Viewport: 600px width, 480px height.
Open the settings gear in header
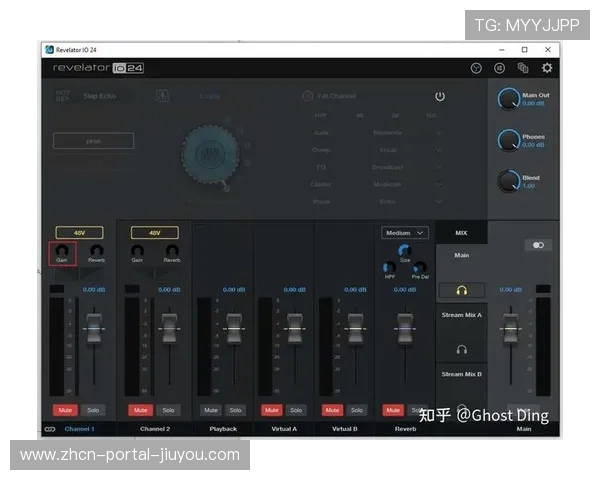(547, 68)
